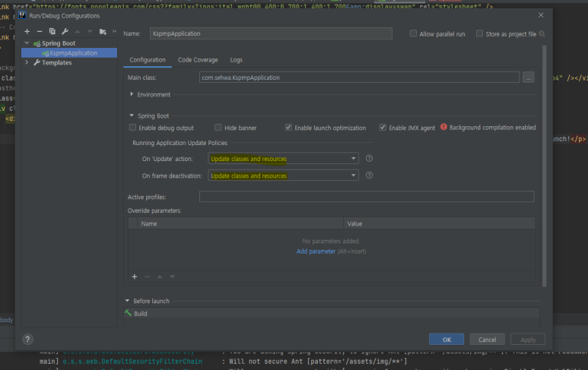Enable debug output checkbox
The width and height of the screenshot is (588, 370).
[132, 128]
